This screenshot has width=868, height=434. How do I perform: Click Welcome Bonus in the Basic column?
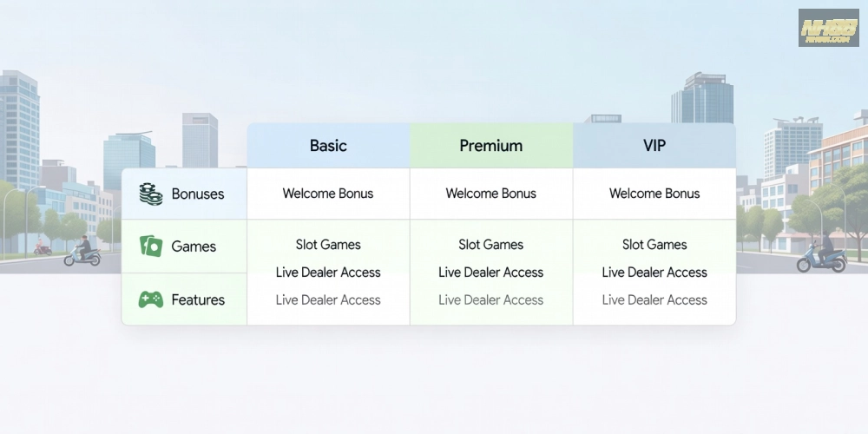point(328,194)
